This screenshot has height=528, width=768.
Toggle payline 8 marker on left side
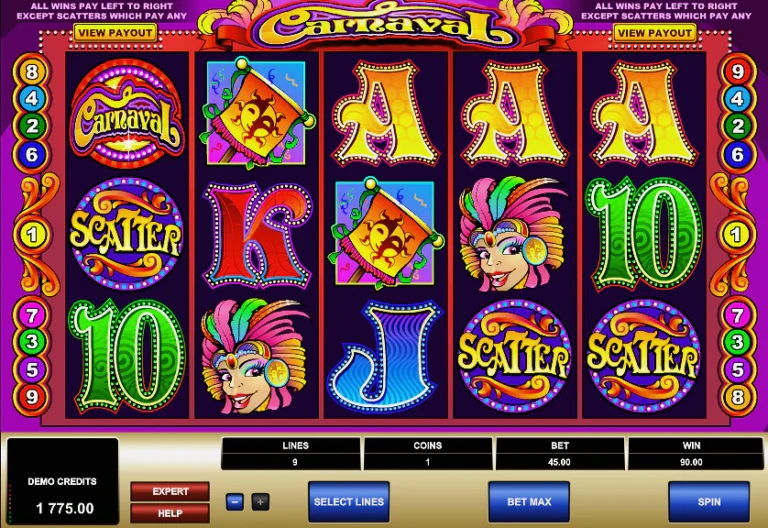32,72
